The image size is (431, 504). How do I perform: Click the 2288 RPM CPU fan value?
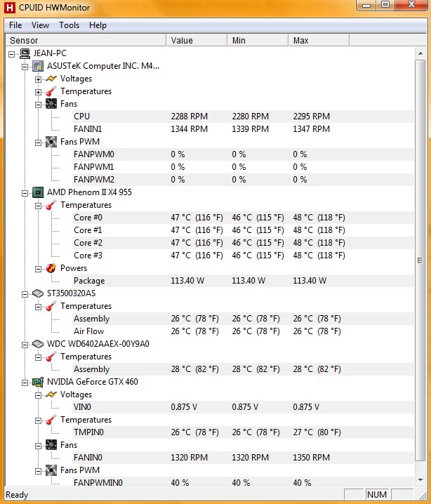coord(190,117)
